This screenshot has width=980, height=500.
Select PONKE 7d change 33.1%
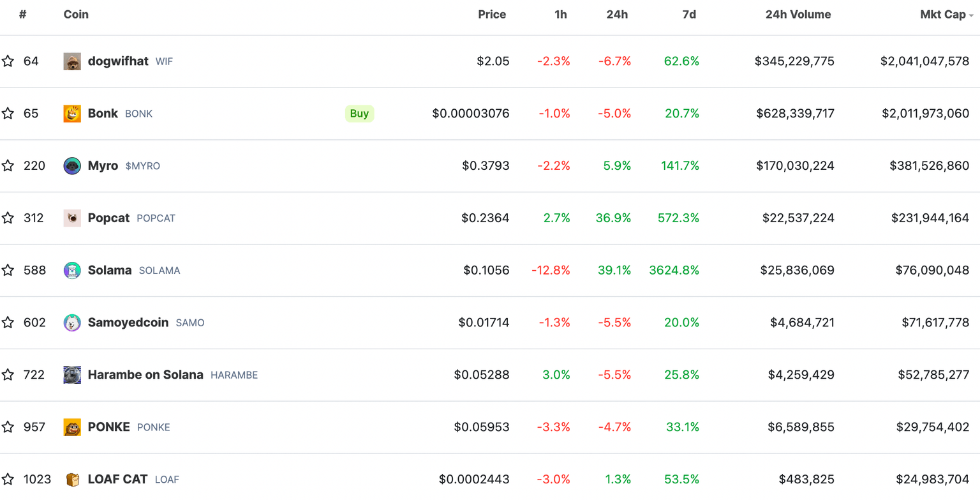(683, 427)
